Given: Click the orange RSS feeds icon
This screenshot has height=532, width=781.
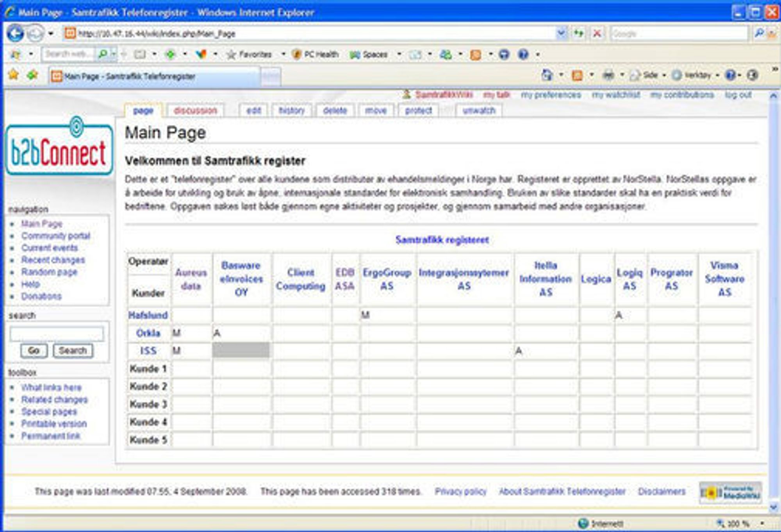Looking at the screenshot, I should 577,75.
